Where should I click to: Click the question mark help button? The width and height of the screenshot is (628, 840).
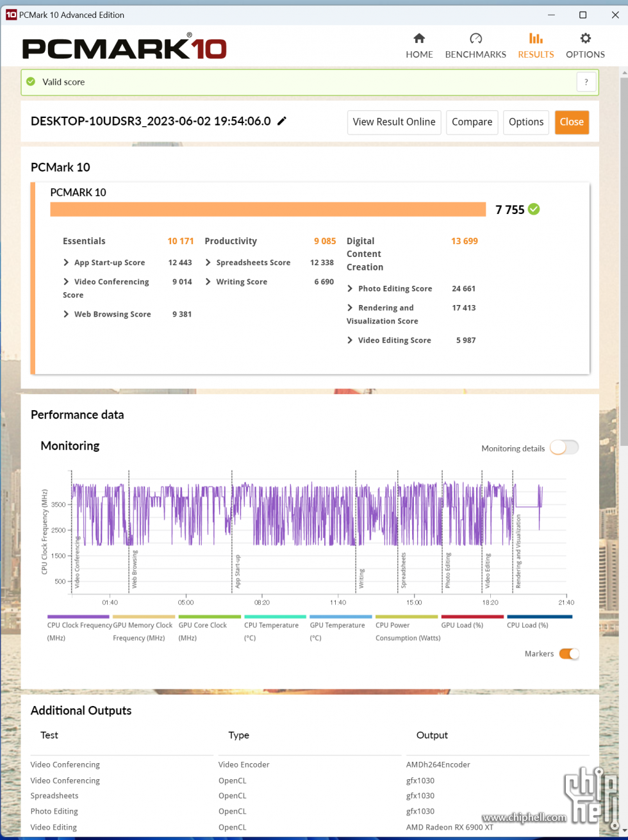tap(586, 82)
